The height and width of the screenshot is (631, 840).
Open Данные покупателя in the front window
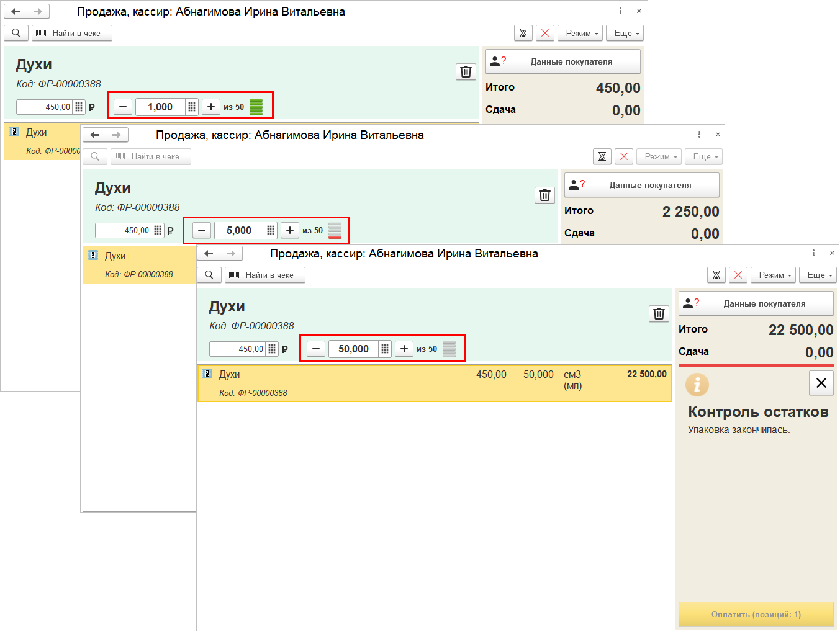tap(756, 303)
